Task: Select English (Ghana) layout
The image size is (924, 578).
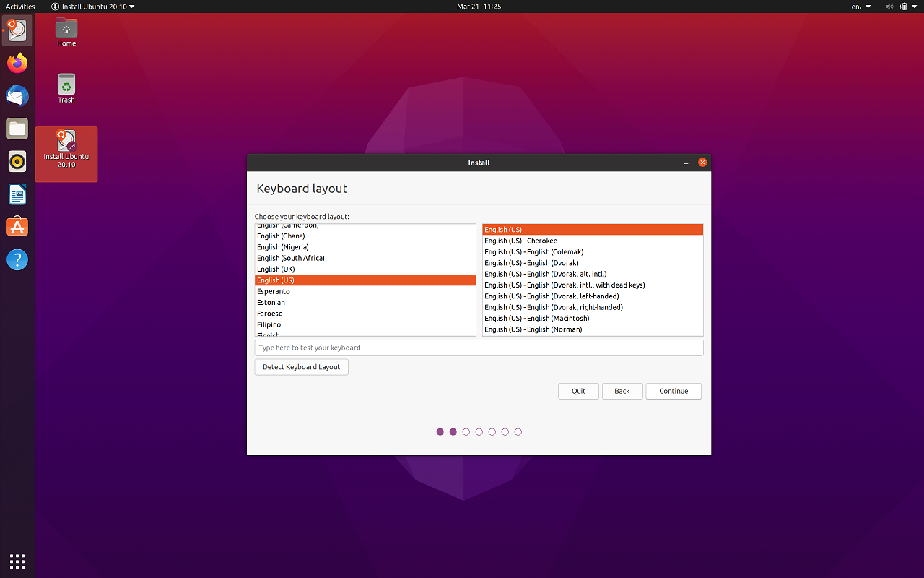Action: (365, 236)
